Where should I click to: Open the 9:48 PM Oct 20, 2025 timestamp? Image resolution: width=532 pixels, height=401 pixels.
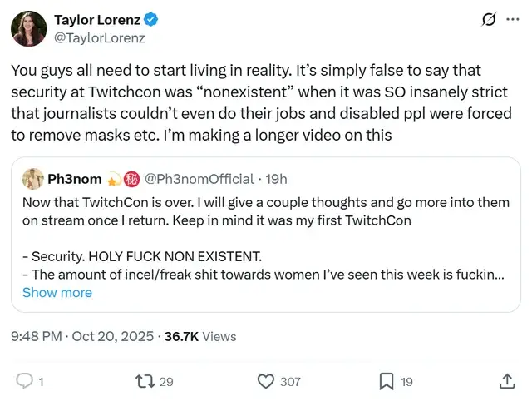pyautogui.click(x=82, y=336)
